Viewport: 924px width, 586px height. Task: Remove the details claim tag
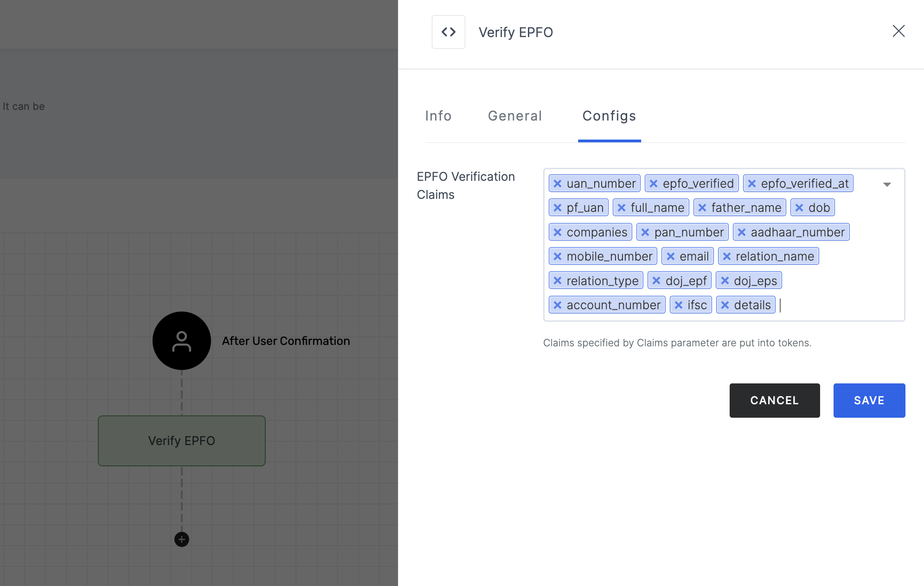point(725,305)
